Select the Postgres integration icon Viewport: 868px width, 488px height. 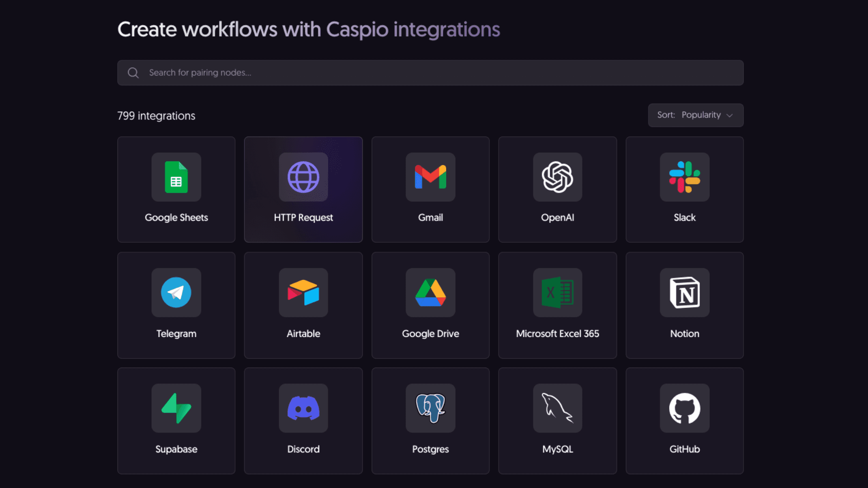430,408
